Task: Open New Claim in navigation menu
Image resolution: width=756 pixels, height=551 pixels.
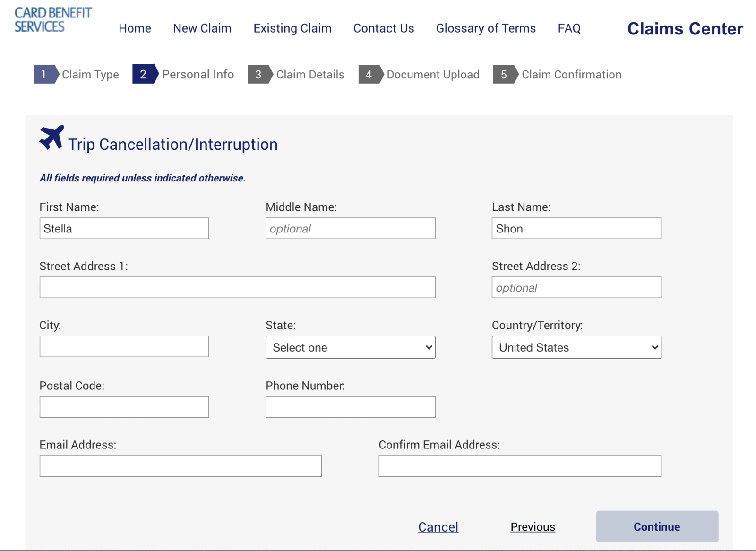Action: pos(202,28)
